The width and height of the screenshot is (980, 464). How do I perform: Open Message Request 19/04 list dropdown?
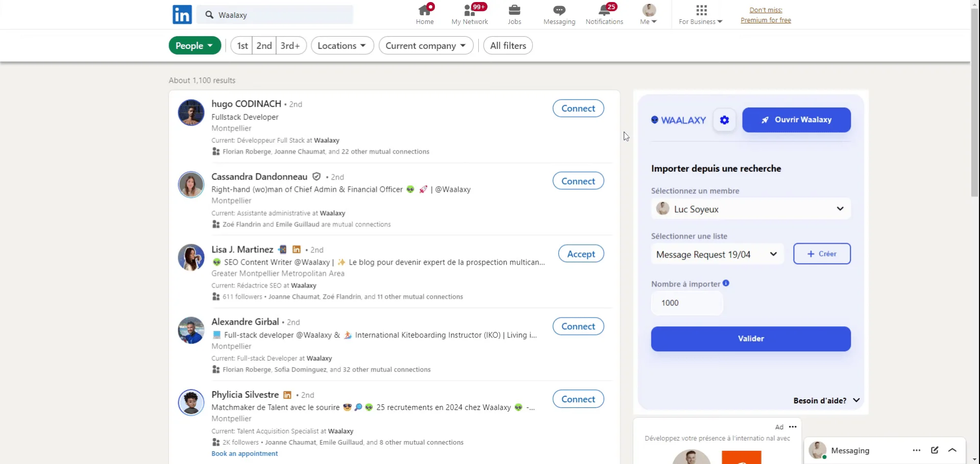point(717,254)
